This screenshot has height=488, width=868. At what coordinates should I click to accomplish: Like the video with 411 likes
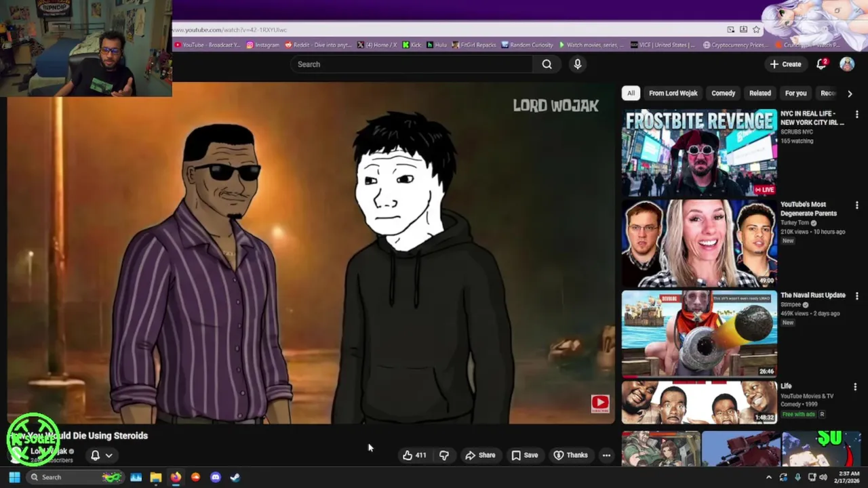414,455
